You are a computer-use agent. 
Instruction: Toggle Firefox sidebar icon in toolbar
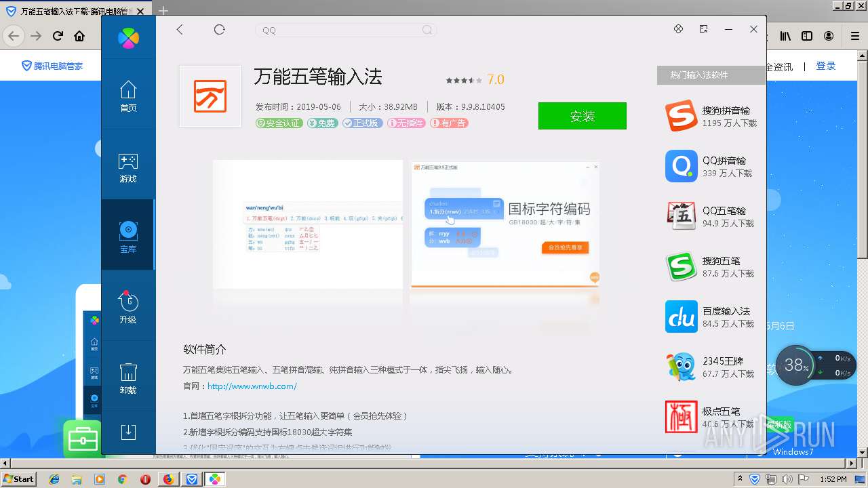[x=807, y=36]
